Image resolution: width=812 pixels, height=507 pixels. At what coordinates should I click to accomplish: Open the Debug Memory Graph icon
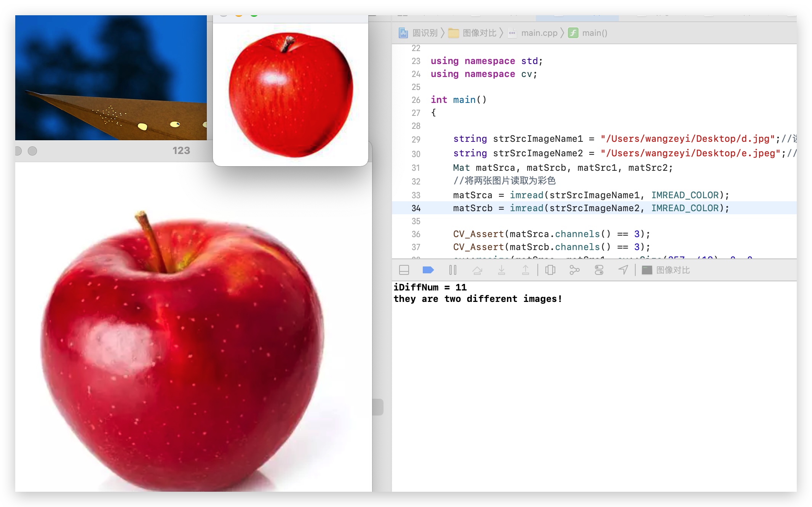click(x=574, y=270)
